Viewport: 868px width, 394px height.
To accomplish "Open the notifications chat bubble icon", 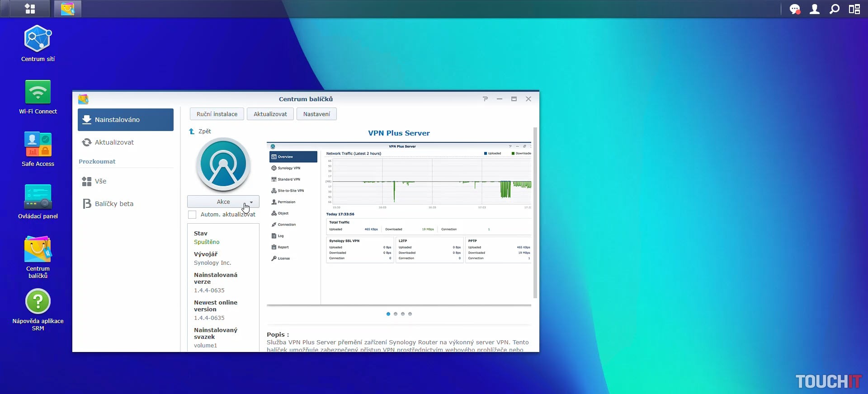I will [794, 9].
